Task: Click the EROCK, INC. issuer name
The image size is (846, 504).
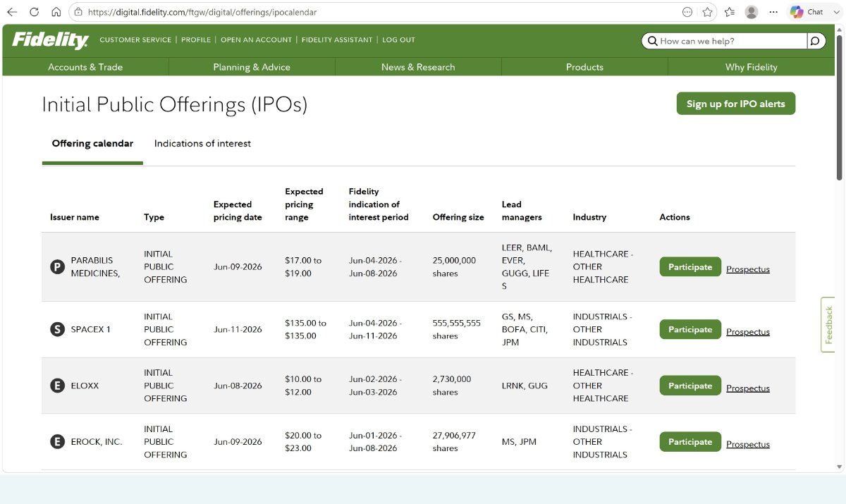Action: pos(97,442)
